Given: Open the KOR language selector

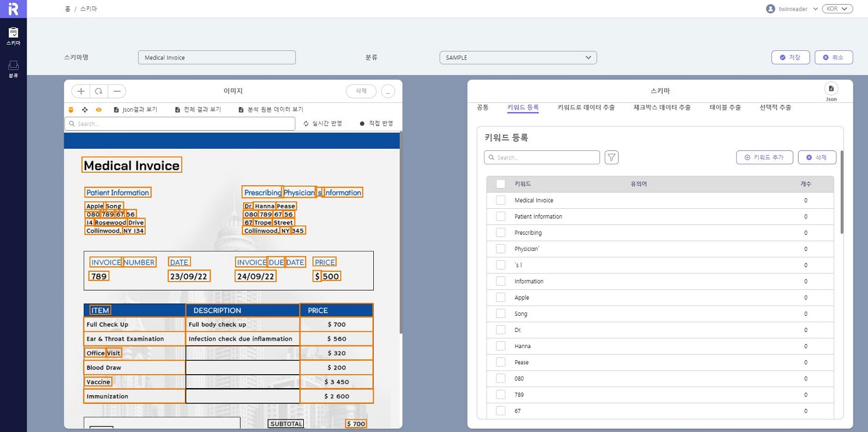Looking at the screenshot, I should coord(837,9).
